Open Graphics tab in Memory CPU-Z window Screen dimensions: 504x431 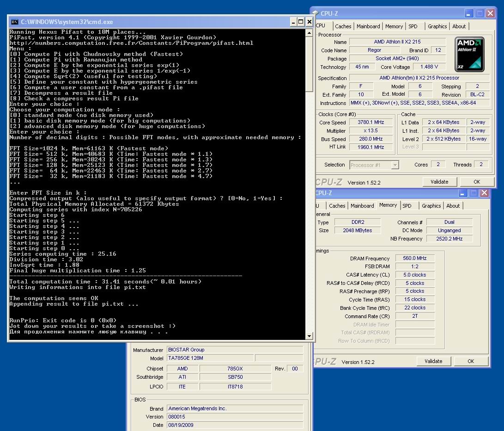coord(431,206)
